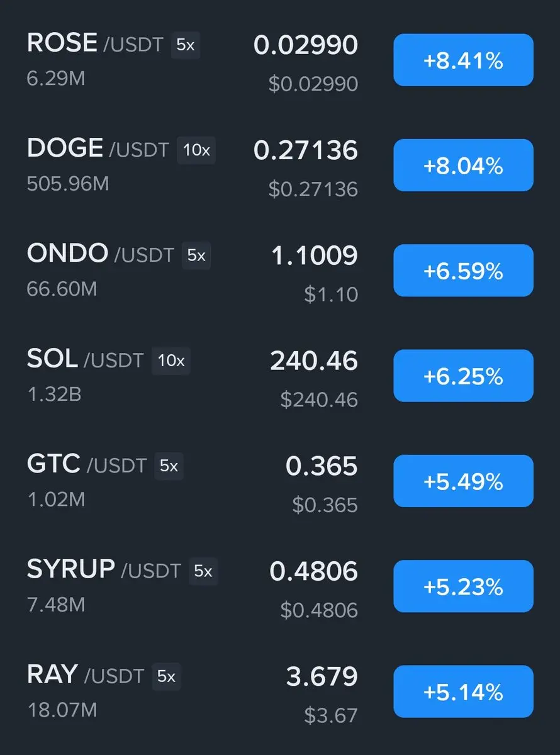
Task: Tap the DOGE 10x leverage badge
Action: (196, 150)
